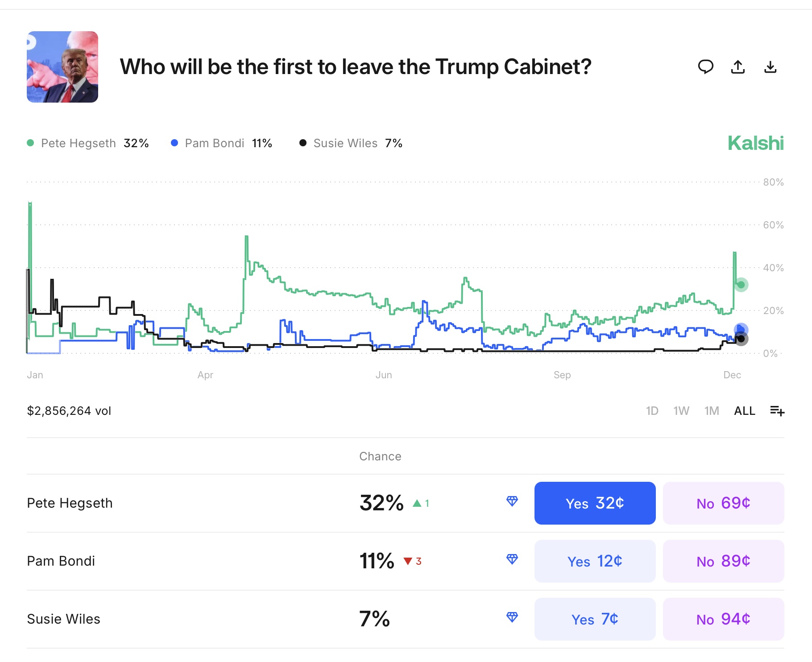Click the green endpoint marker on chart
812x662 pixels.
pos(741,285)
